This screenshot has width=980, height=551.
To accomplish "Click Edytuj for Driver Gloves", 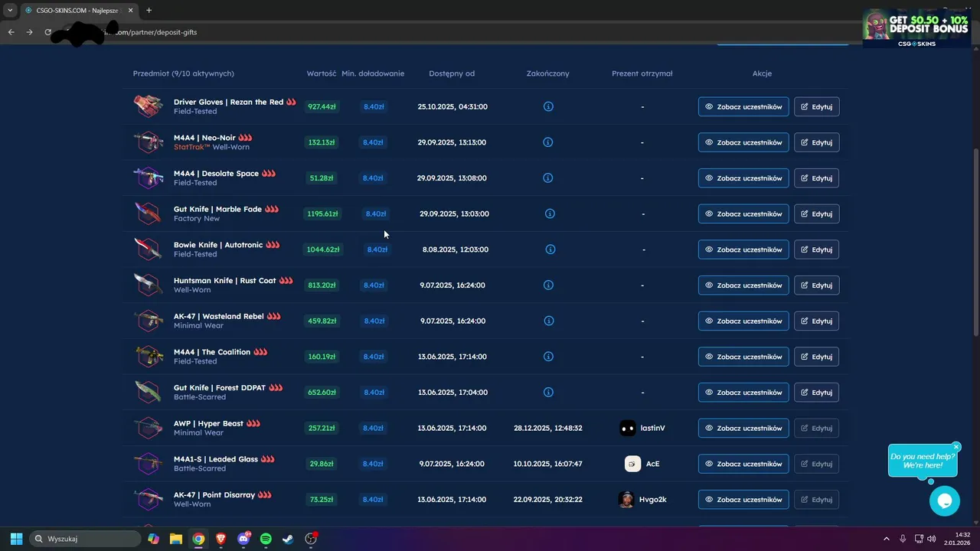I will click(816, 106).
